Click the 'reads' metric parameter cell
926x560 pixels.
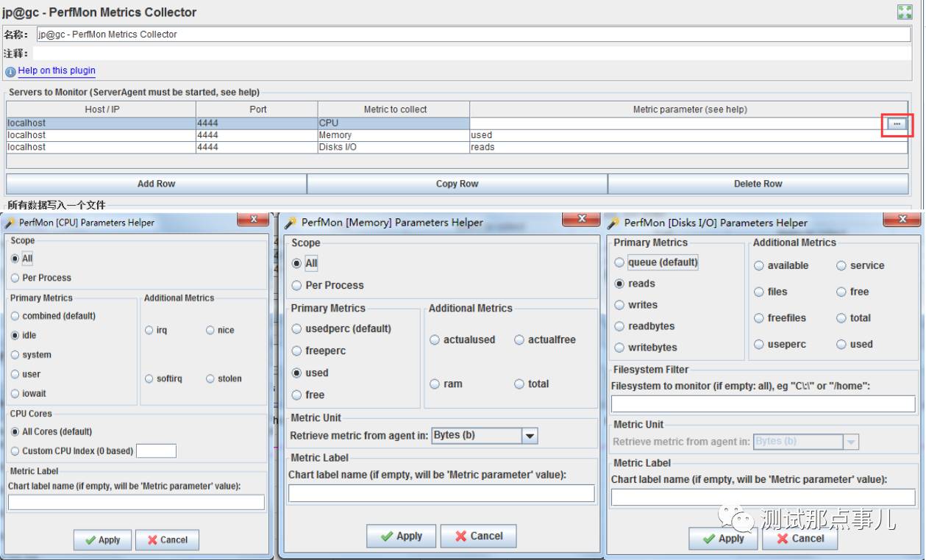tap(688, 147)
